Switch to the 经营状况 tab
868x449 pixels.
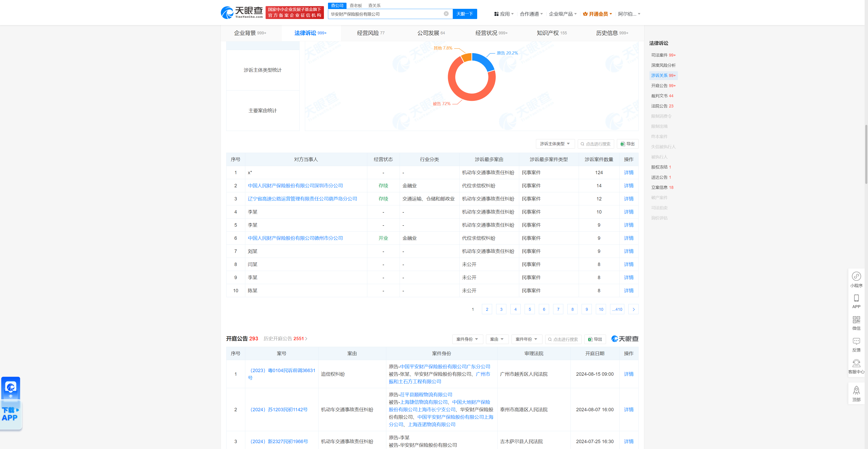(x=491, y=33)
